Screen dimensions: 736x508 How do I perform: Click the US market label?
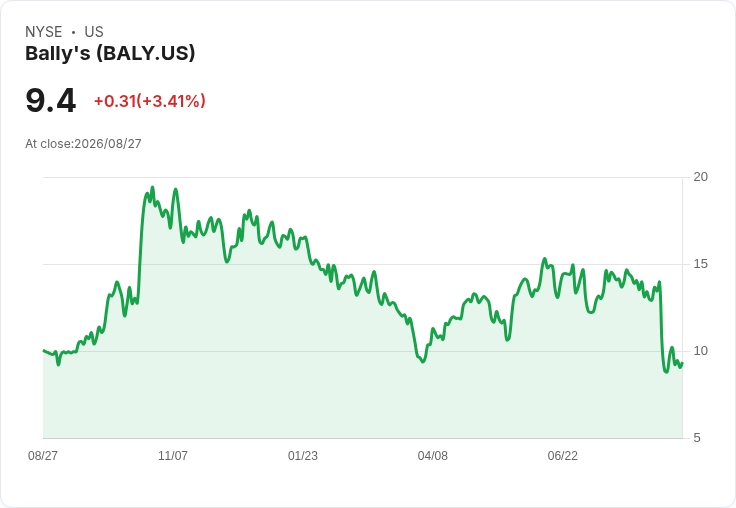pos(94,32)
